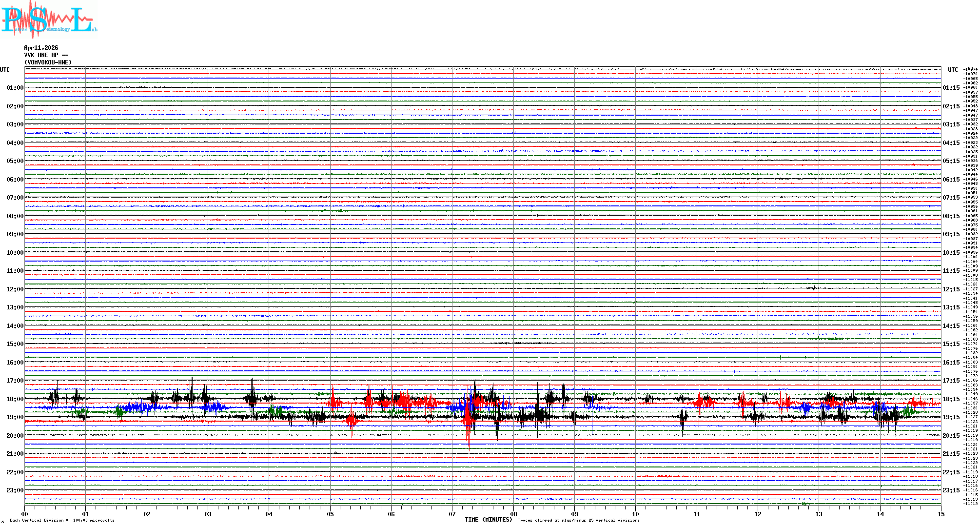Image resolution: width=980 pixels, height=527 pixels.
Task: Click minute marker 07 on bottom axis
Action: [452, 514]
